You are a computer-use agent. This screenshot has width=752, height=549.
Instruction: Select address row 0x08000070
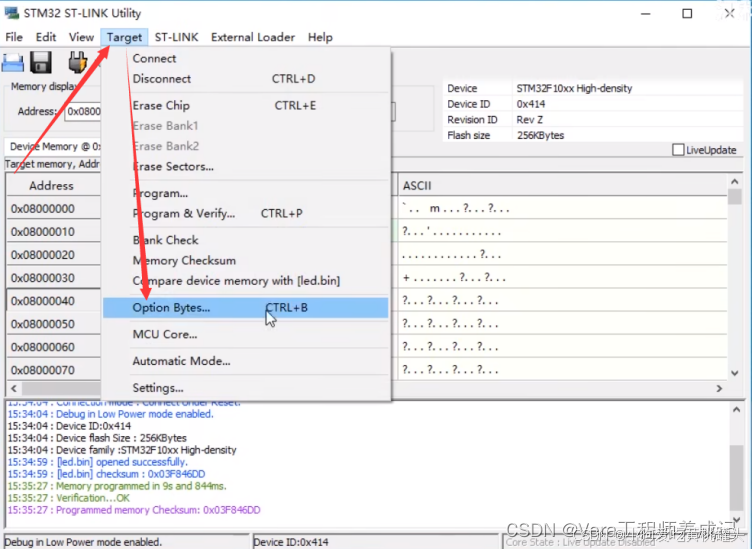click(x=54, y=370)
